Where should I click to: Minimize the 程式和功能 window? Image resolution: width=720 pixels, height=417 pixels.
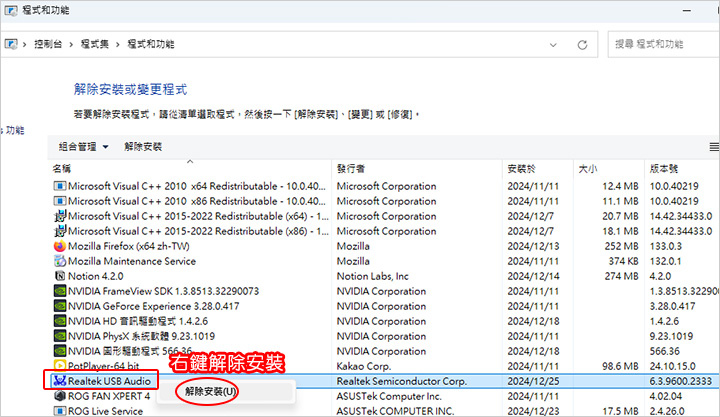pyautogui.click(x=686, y=10)
